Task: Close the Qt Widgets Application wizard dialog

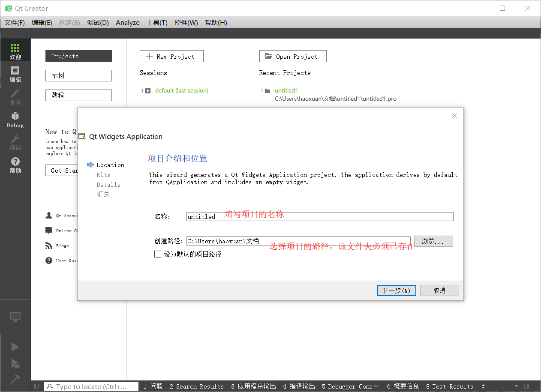Action: [454, 116]
